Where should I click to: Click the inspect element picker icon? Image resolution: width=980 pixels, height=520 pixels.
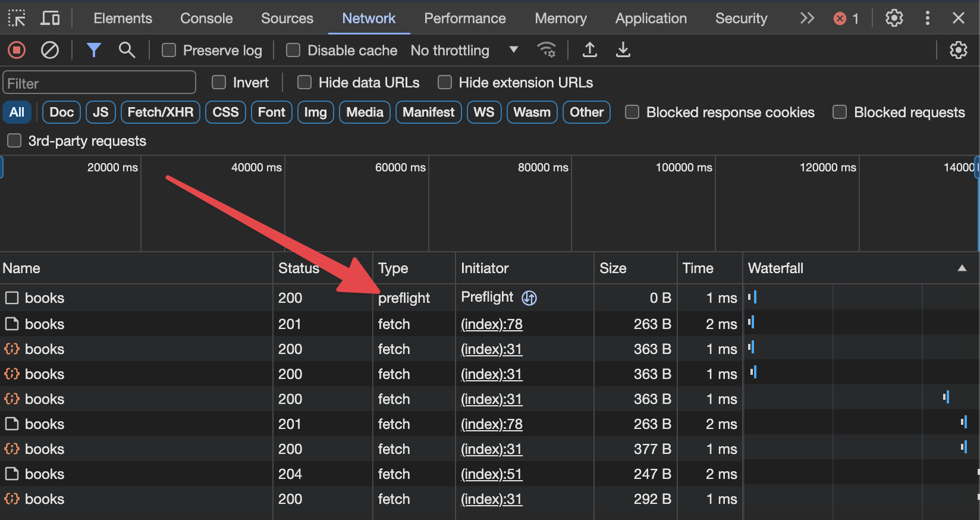point(17,18)
